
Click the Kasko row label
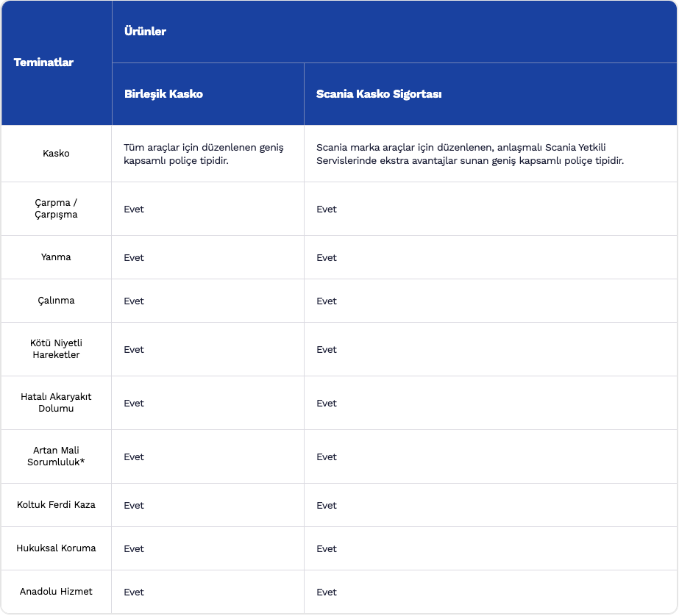pyautogui.click(x=57, y=154)
